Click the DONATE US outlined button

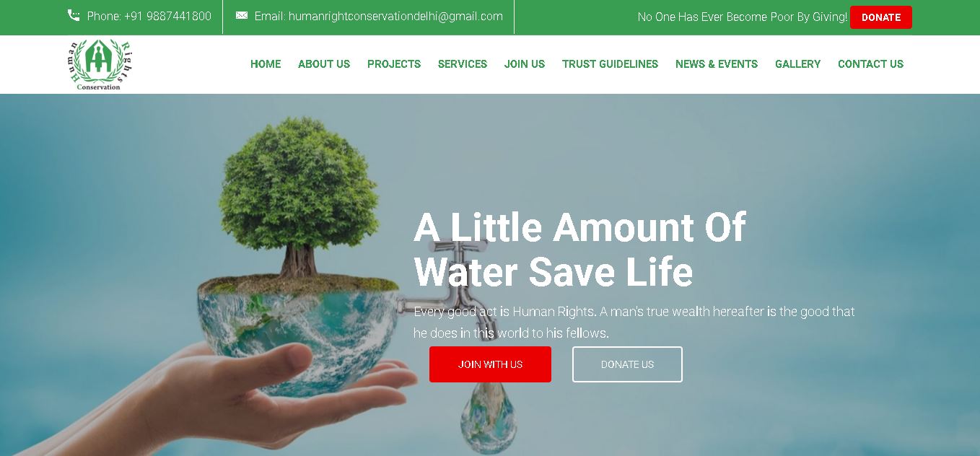[x=627, y=364]
